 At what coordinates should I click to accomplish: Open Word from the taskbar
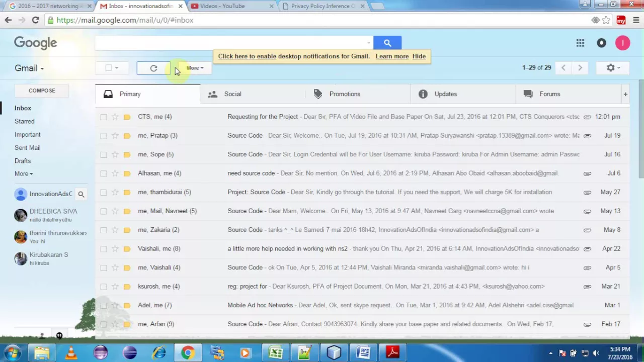[363, 352]
